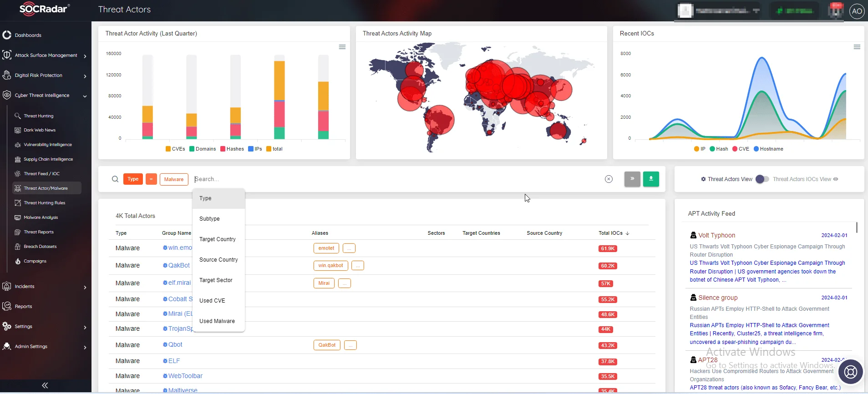Open Malware Analysis page
This screenshot has height=394, width=868.
coord(41,217)
